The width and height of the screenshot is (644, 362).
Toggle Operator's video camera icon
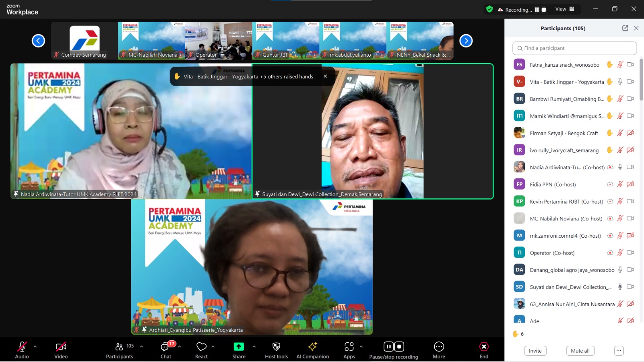pos(630,253)
